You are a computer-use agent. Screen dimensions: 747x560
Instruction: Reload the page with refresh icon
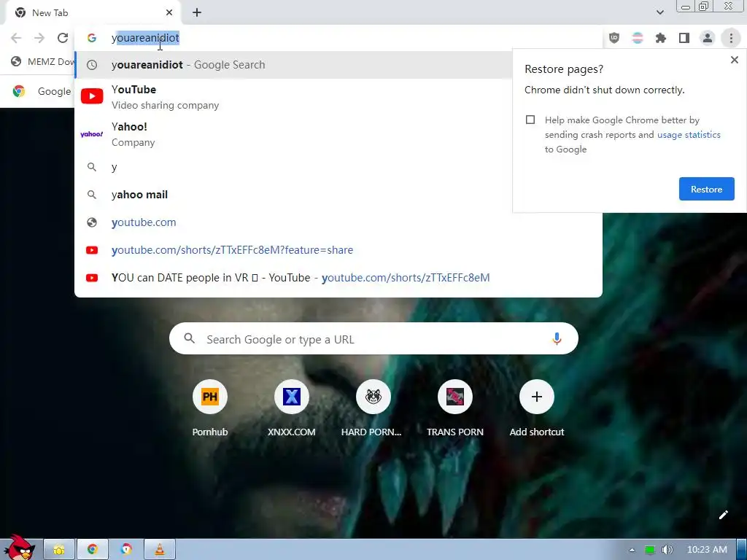click(x=63, y=38)
